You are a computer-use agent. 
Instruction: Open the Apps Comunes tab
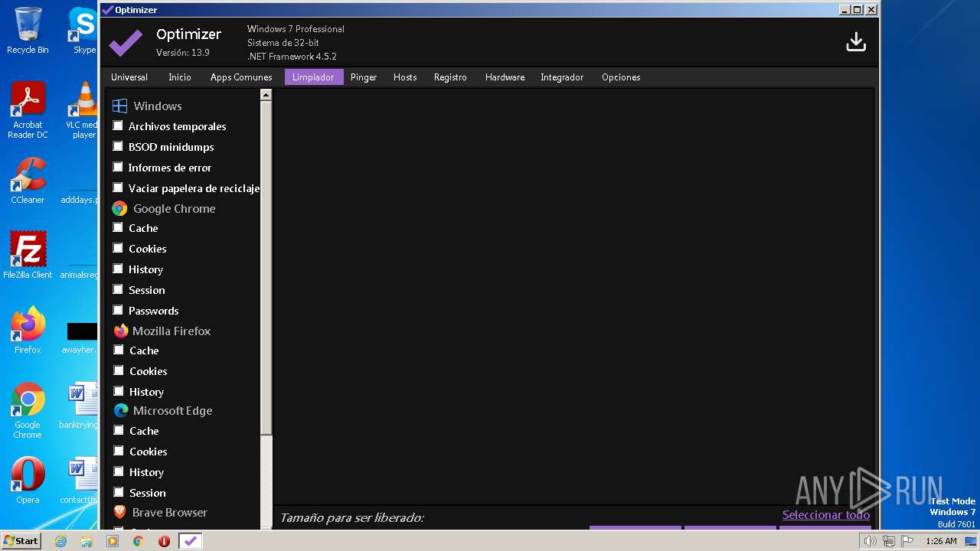click(241, 77)
